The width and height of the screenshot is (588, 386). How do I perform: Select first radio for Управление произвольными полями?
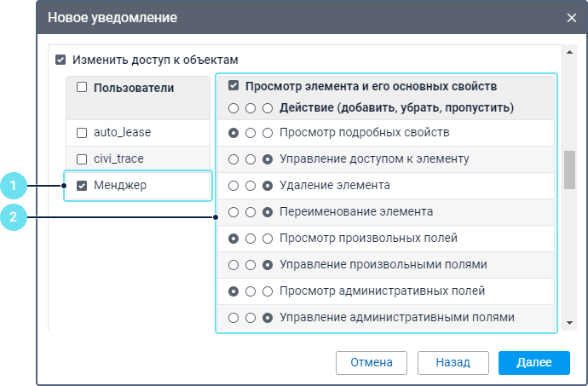click(x=233, y=265)
